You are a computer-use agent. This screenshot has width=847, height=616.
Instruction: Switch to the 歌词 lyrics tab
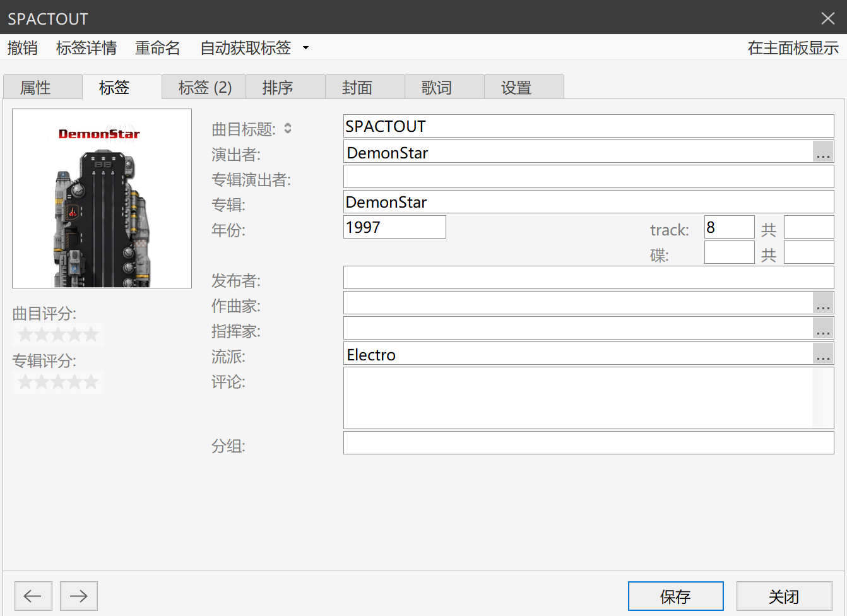(x=437, y=88)
